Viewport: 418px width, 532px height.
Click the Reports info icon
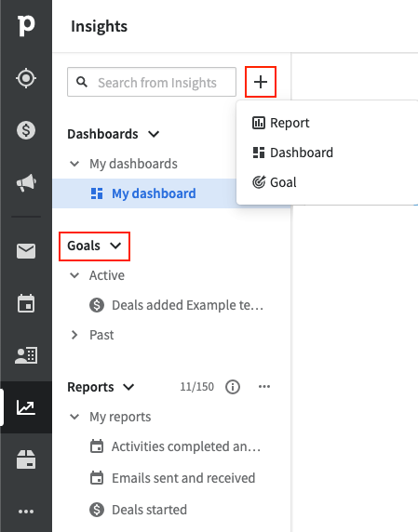[x=233, y=387]
